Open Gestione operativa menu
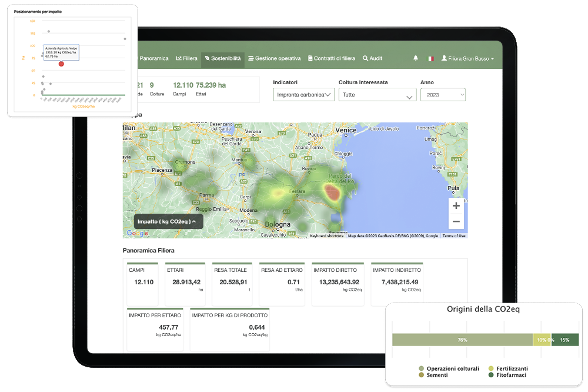The height and width of the screenshot is (392, 588). pyautogui.click(x=275, y=59)
